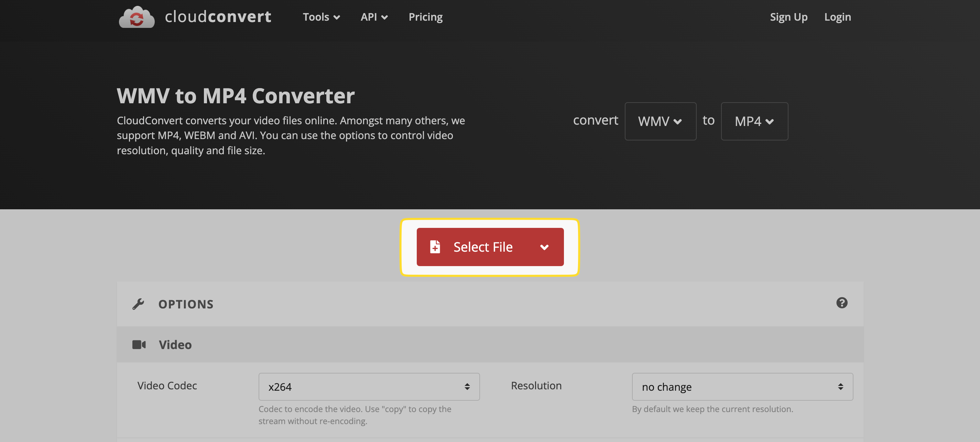
Task: Click the Video section header label
Action: 175,345
